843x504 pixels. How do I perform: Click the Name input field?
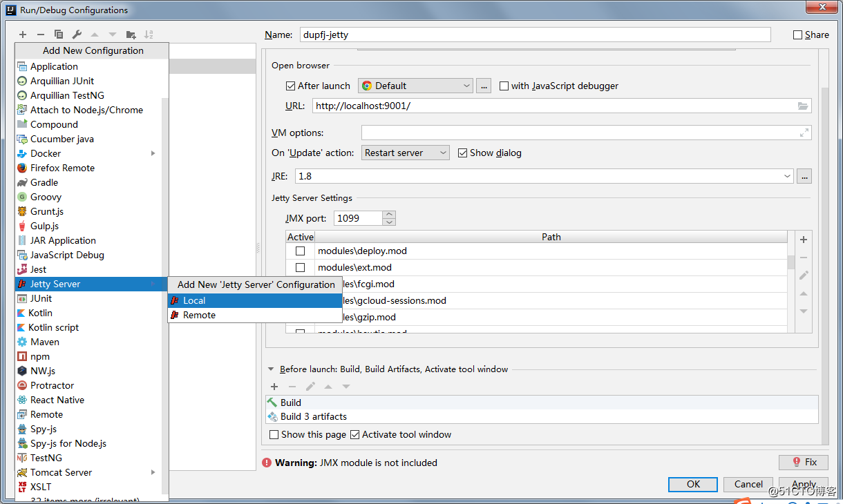click(535, 35)
